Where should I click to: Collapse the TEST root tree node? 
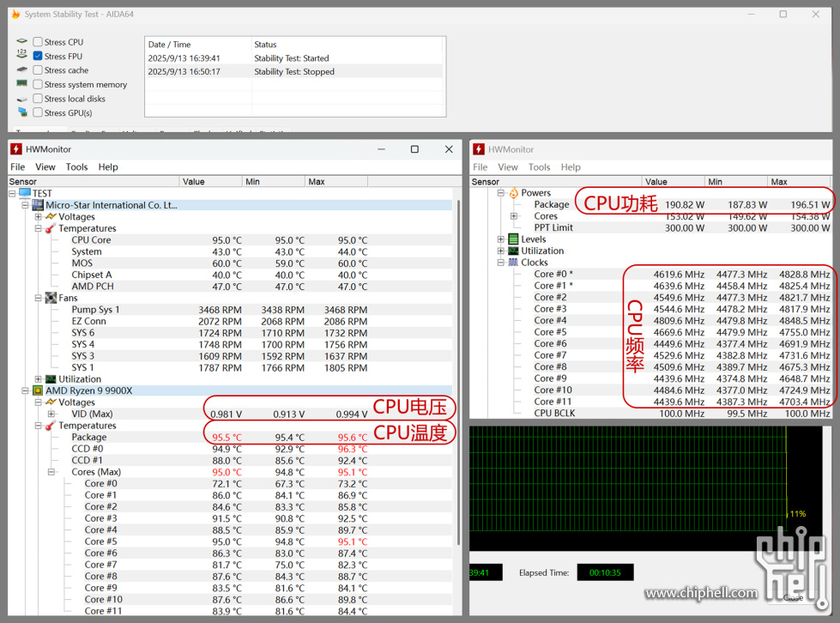[x=12, y=193]
